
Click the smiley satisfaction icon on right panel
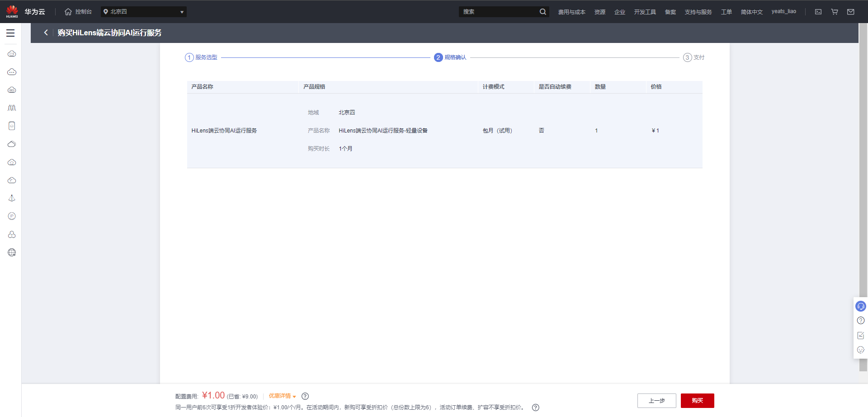[861, 350]
